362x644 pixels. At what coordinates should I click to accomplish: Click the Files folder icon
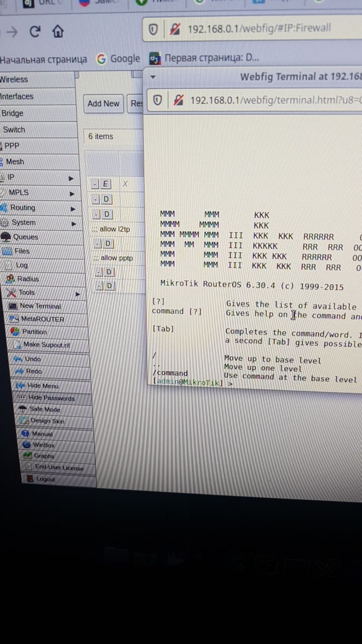click(x=8, y=251)
